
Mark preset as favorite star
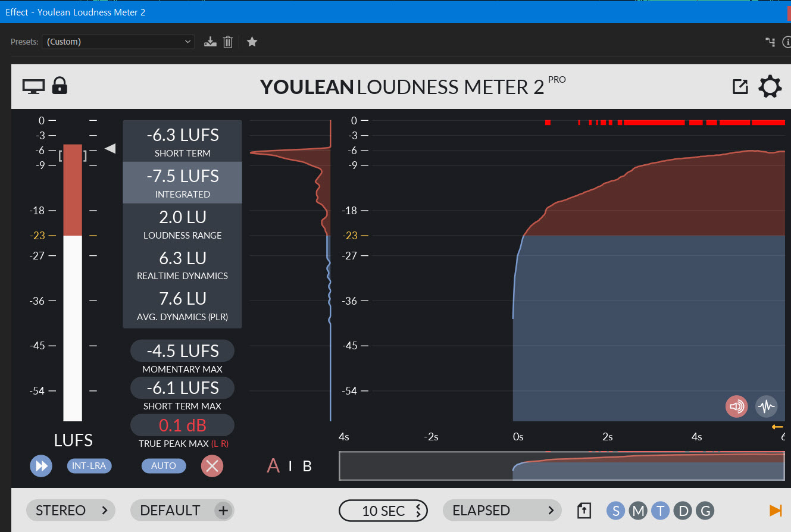pyautogui.click(x=252, y=42)
